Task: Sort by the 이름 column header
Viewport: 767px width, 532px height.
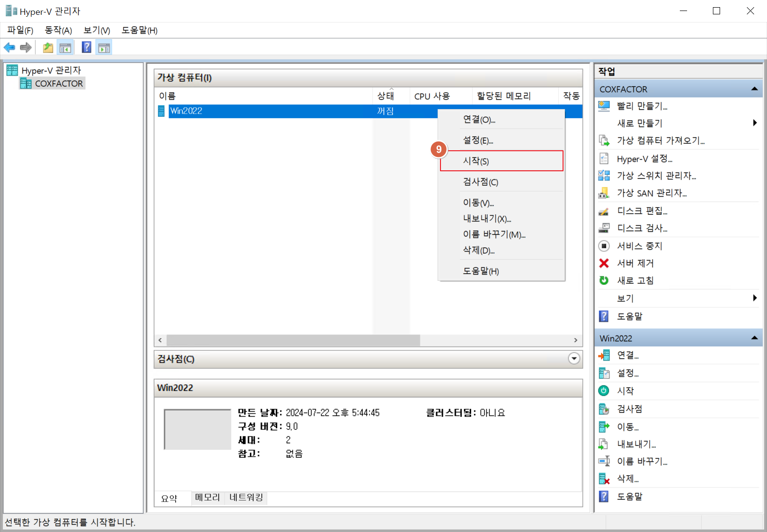Action: pos(264,96)
